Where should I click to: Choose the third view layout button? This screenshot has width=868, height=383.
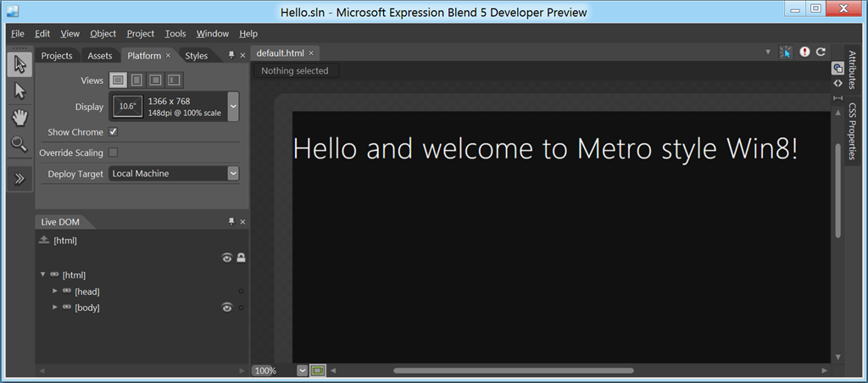[x=156, y=80]
